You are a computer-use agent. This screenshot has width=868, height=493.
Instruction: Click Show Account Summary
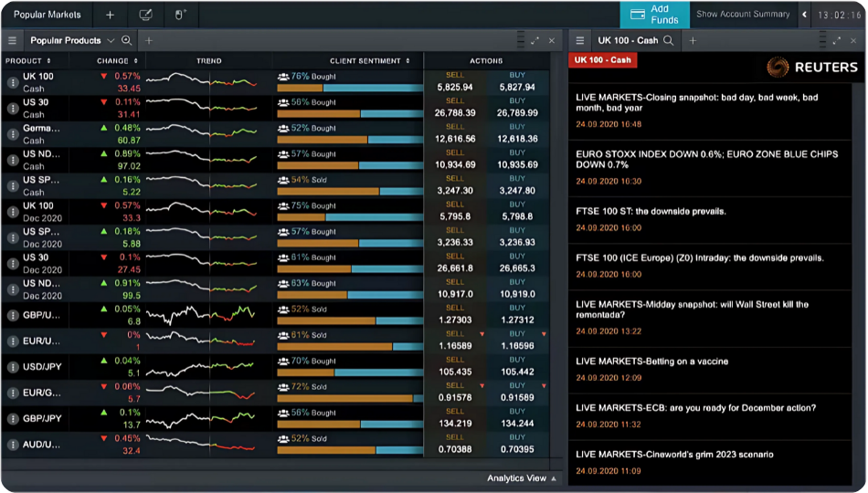tap(742, 15)
